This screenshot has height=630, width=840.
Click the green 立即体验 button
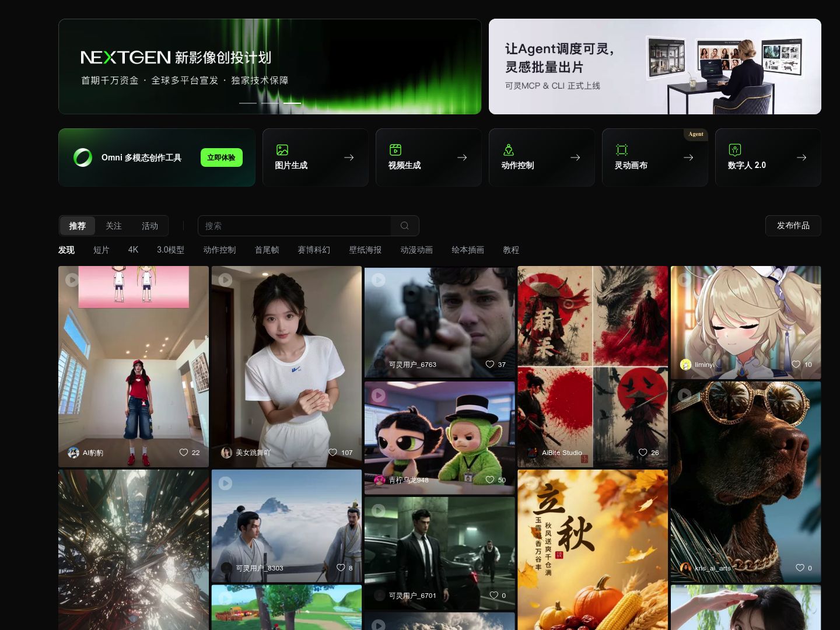click(x=221, y=157)
